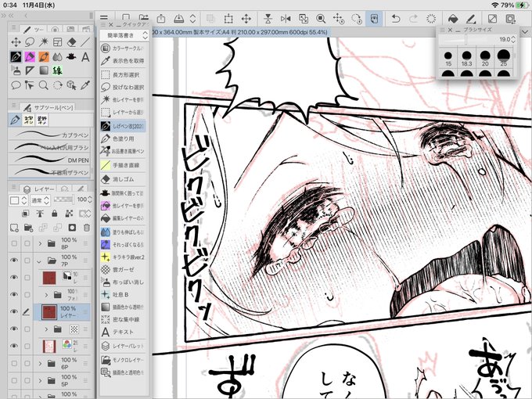Image resolution: width=532 pixels, height=399 pixels.
Task: Click テキスト in quick access
Action: (124, 332)
